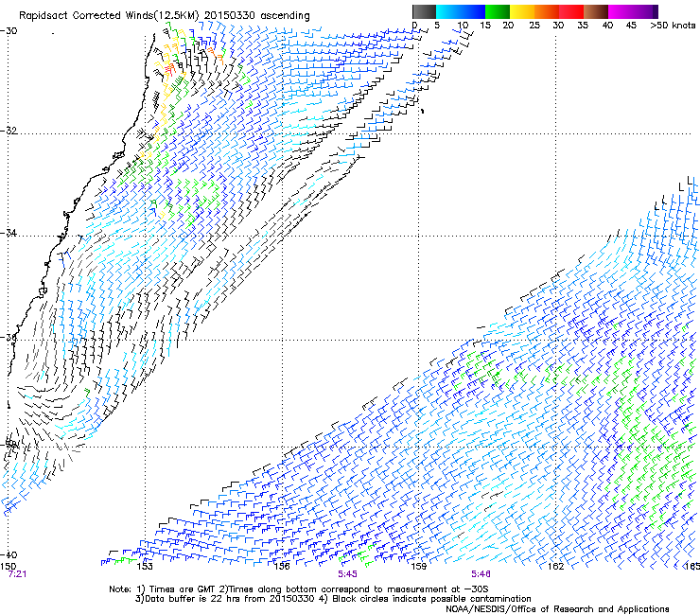Click the -34 latitude label
The width and height of the screenshot is (700, 615).
pyautogui.click(x=9, y=233)
